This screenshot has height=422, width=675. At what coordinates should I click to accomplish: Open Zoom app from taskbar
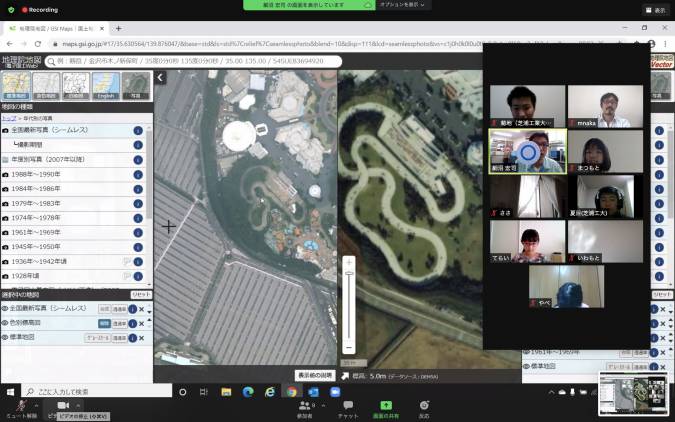tap(335, 392)
